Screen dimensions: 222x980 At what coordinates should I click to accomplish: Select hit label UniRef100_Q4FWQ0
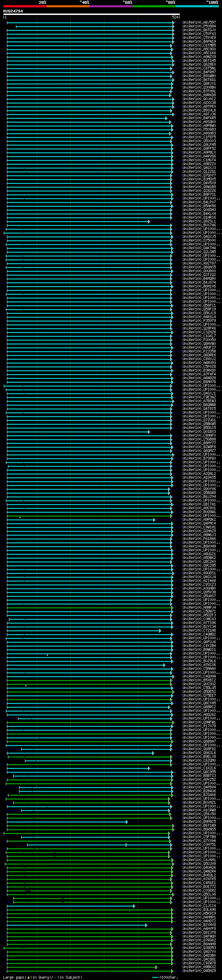click(199, 936)
